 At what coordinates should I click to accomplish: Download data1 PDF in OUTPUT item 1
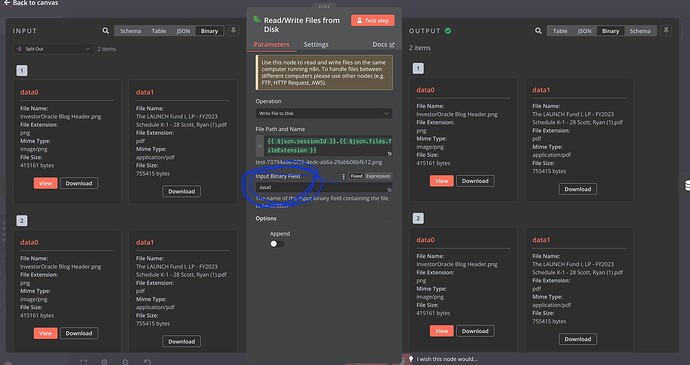(x=577, y=189)
